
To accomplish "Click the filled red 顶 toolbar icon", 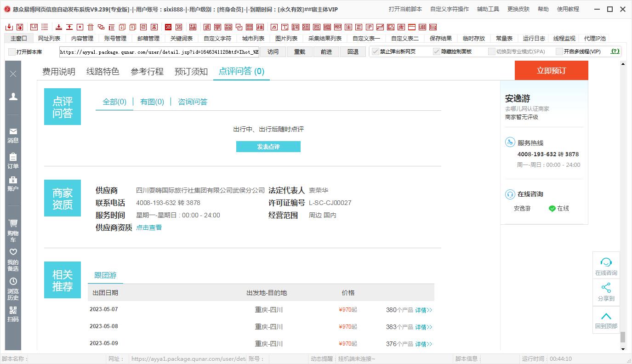I will pos(168,27).
